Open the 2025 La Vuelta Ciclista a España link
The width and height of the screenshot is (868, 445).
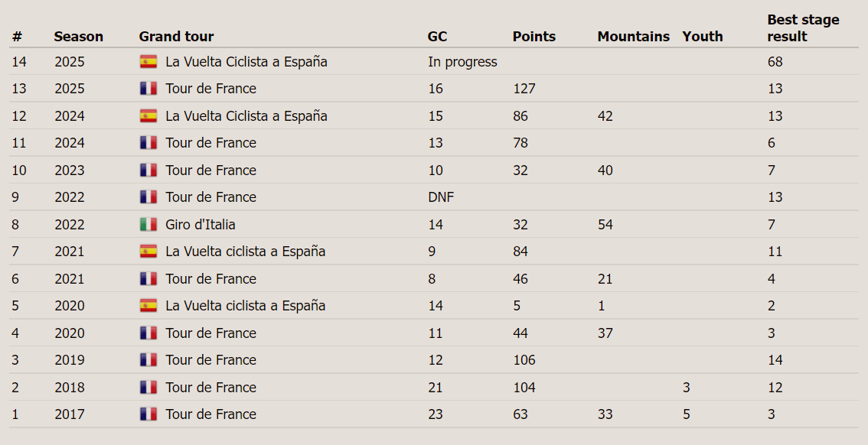coord(246,62)
